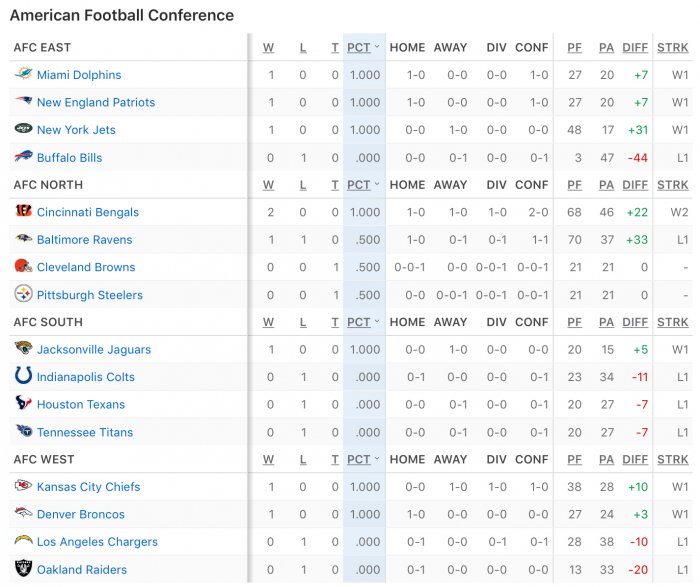Image resolution: width=700 pixels, height=587 pixels.
Task: Click the Oakland Raiders shield logo
Action: point(23,568)
